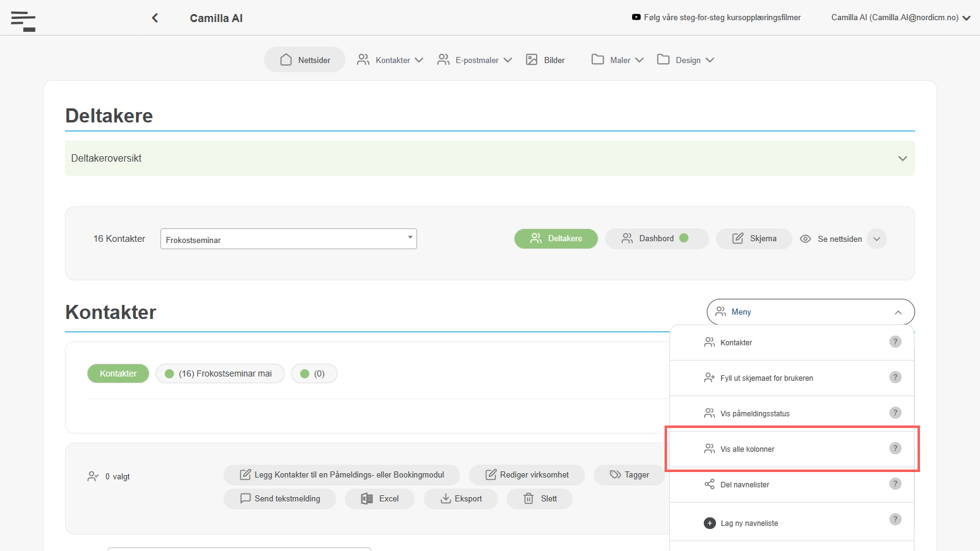The height and width of the screenshot is (551, 980).
Task: Click the 0 valgt selection icon
Action: [x=93, y=476]
